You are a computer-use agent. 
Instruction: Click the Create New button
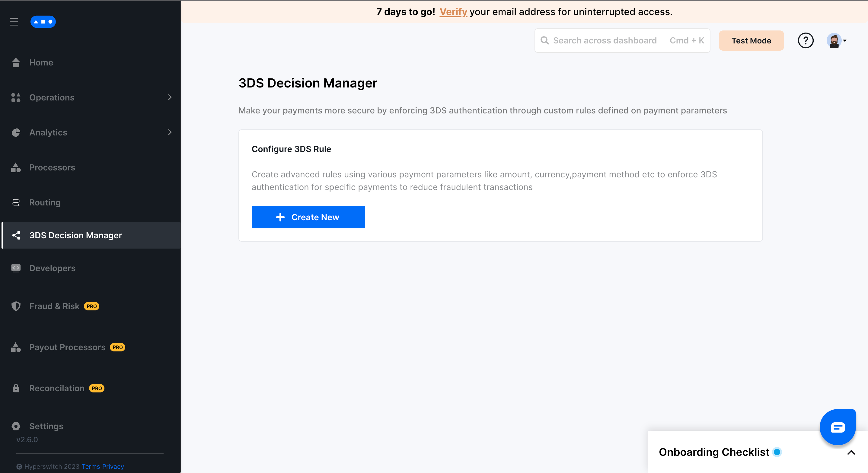click(308, 217)
